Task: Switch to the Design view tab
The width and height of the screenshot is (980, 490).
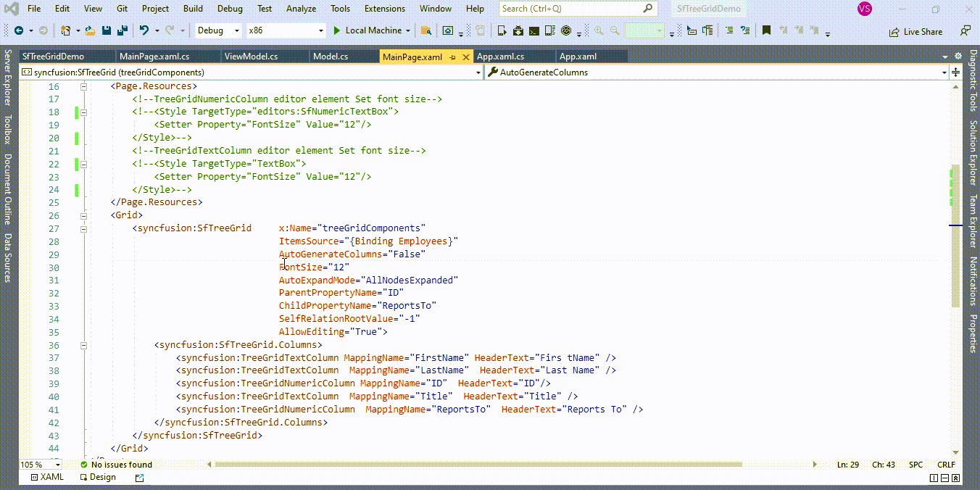Action: (98, 477)
